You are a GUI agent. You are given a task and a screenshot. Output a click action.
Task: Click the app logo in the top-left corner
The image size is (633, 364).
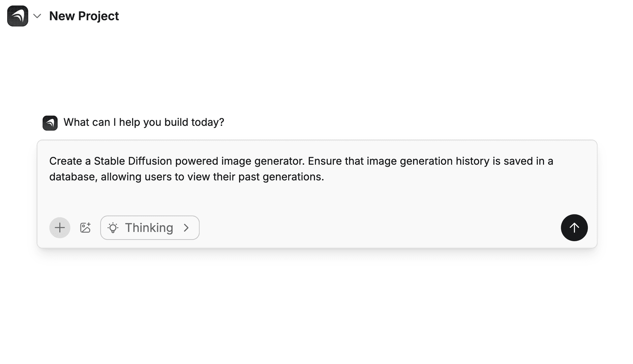[x=17, y=16]
